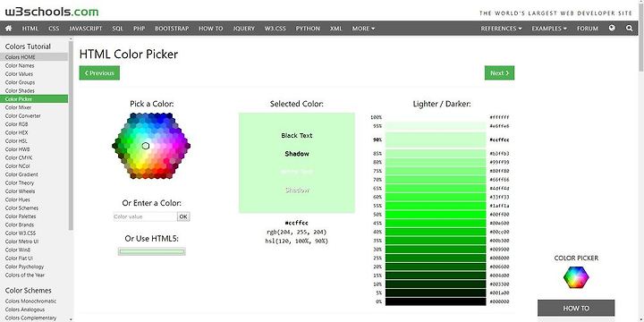Open the globe language icon
The height and width of the screenshot is (322, 644).
click(612, 28)
